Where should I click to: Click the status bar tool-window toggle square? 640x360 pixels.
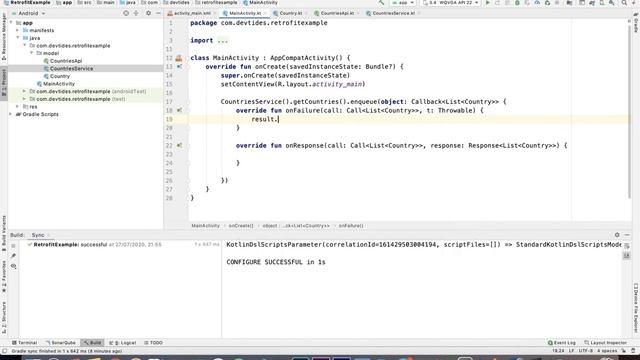click(4, 351)
